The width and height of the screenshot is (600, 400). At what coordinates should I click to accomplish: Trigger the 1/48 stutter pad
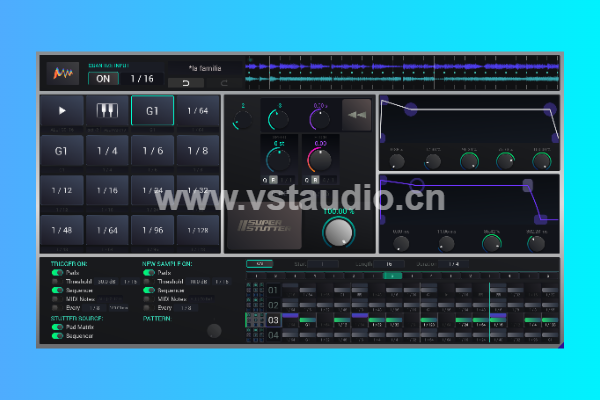pyautogui.click(x=62, y=230)
